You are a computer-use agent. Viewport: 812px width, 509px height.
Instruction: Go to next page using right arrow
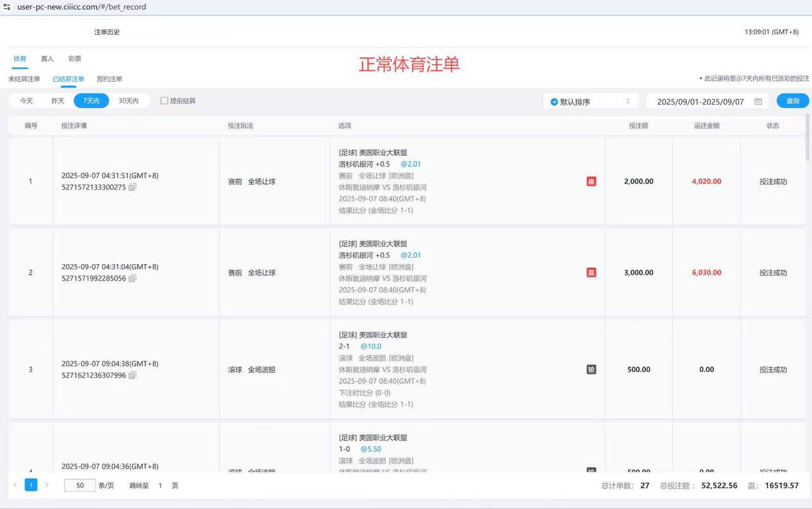pyautogui.click(x=46, y=484)
